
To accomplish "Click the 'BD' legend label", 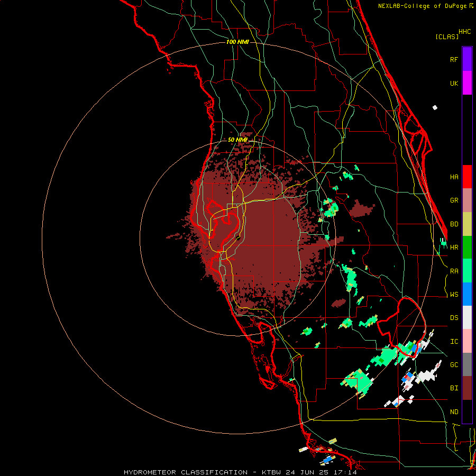I will [x=454, y=224].
